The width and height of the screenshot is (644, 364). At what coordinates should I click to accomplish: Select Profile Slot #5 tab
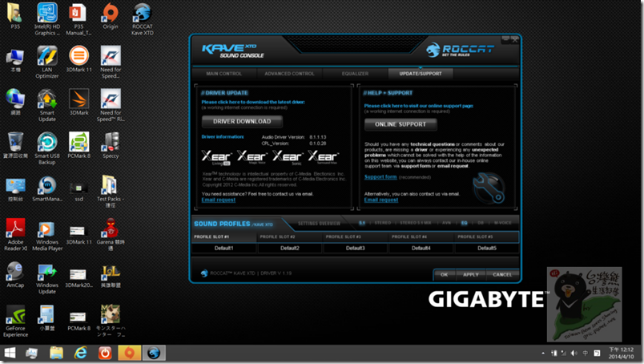(x=487, y=237)
